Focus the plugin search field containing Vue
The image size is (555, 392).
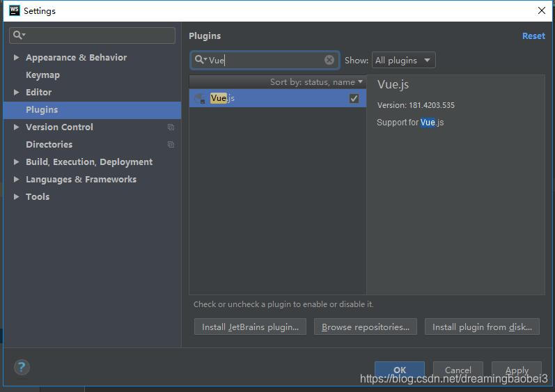pyautogui.click(x=265, y=60)
